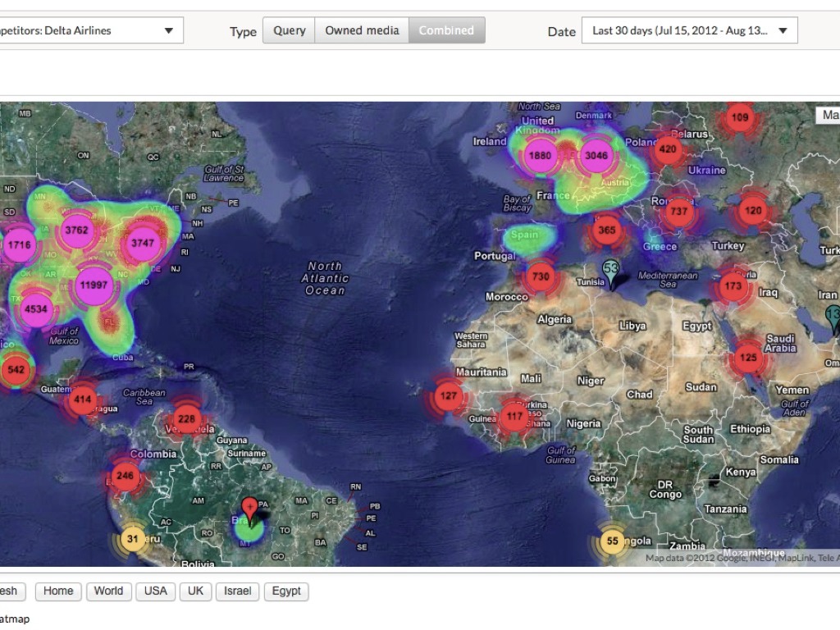
Task: Select the red 127 cluster near Mauritania
Action: pyautogui.click(x=448, y=395)
